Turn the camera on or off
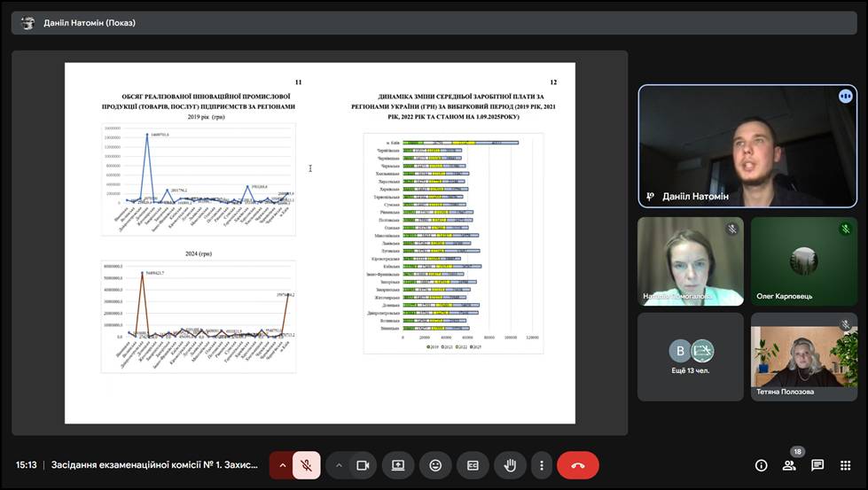 [x=363, y=465]
